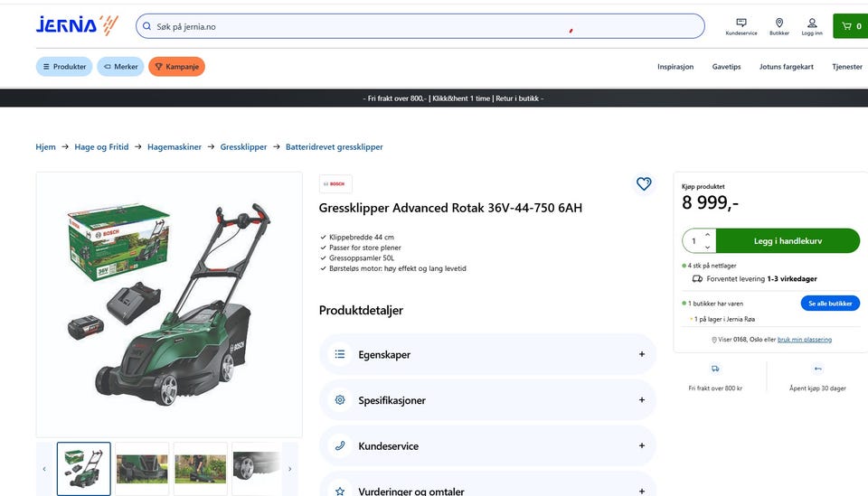Go to Gavetips page
The width and height of the screenshot is (868, 496).
point(726,66)
